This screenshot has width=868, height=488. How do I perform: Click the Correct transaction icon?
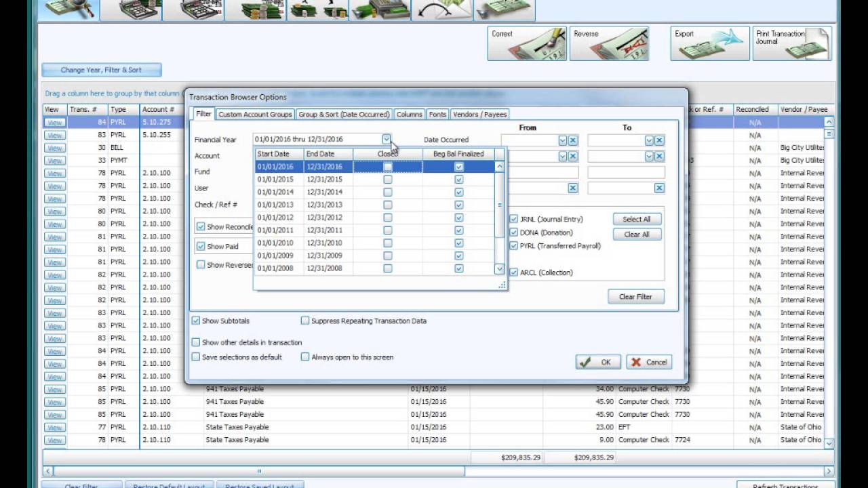click(x=527, y=43)
